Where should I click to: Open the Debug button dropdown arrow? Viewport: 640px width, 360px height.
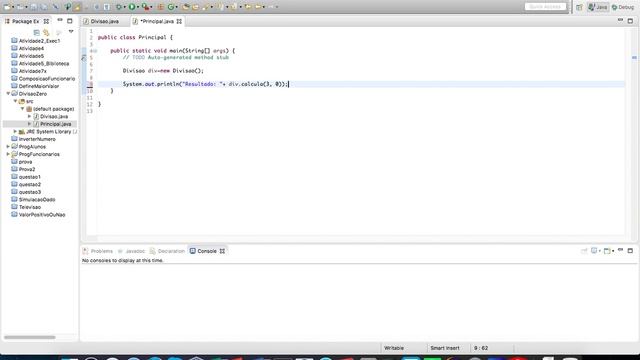tap(124, 7)
